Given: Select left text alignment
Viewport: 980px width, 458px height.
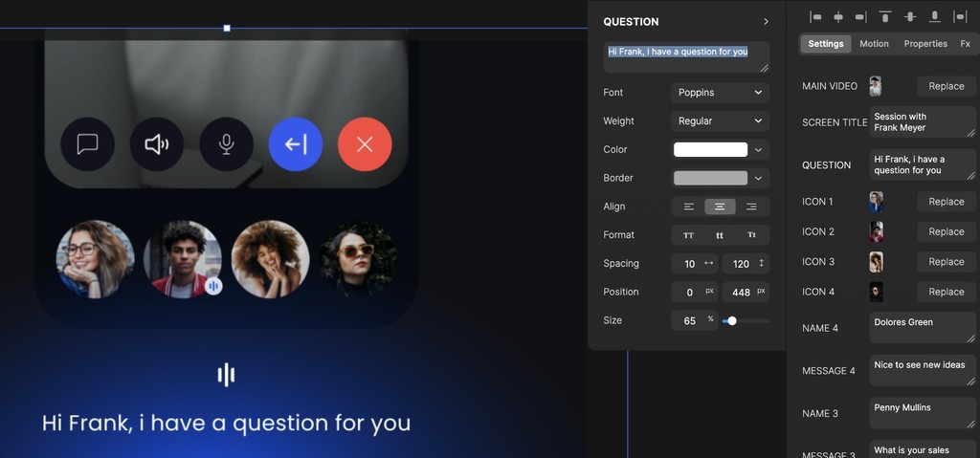Looking at the screenshot, I should pos(688,207).
